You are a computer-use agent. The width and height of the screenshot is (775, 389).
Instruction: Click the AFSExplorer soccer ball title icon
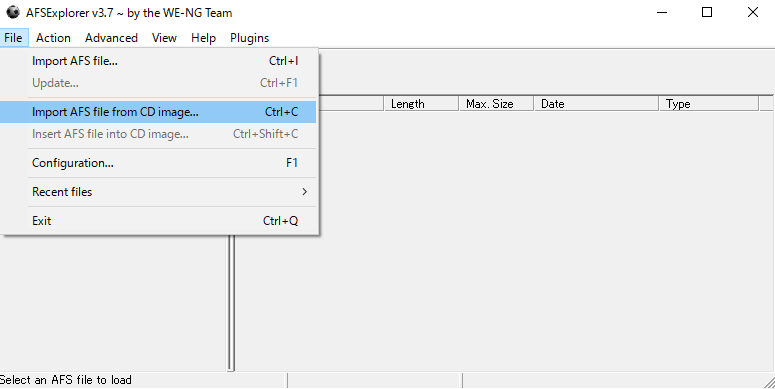click(x=13, y=12)
